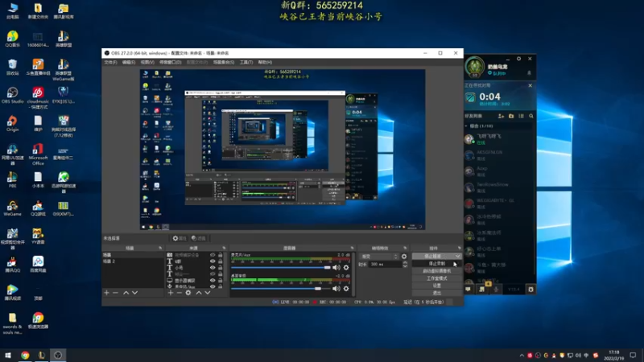Open Chrome from the taskbar
This screenshot has height=362, width=644.
point(25,355)
